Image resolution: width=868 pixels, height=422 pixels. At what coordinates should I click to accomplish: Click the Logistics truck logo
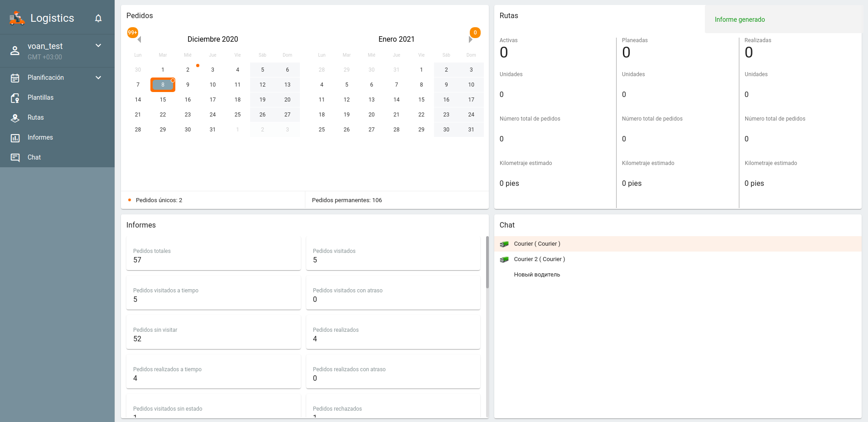click(16, 18)
